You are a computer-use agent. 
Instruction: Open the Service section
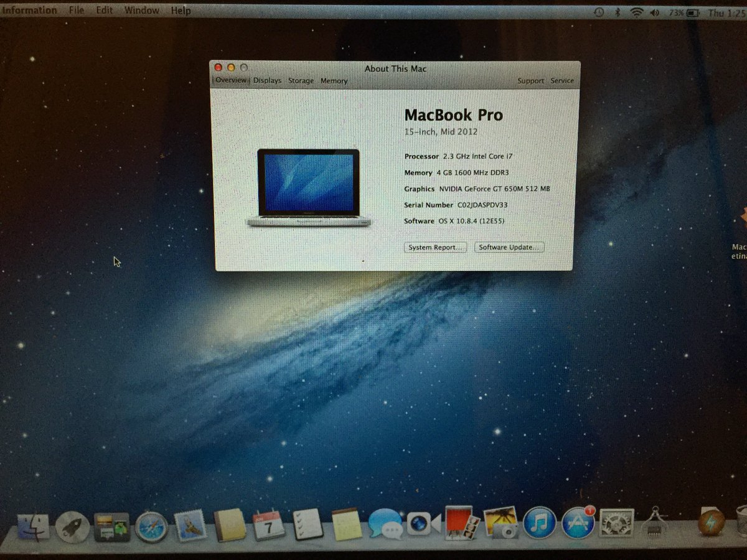click(562, 81)
